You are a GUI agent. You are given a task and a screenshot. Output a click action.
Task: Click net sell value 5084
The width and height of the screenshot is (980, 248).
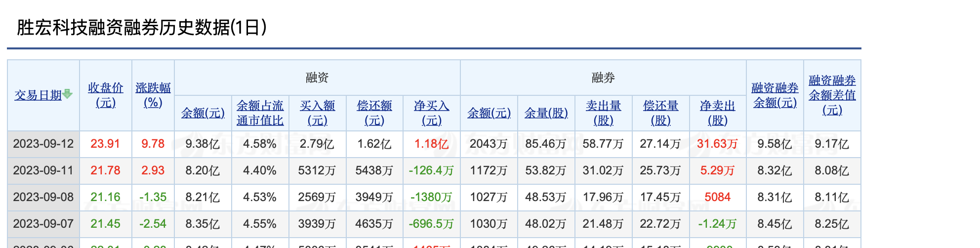[x=718, y=197]
